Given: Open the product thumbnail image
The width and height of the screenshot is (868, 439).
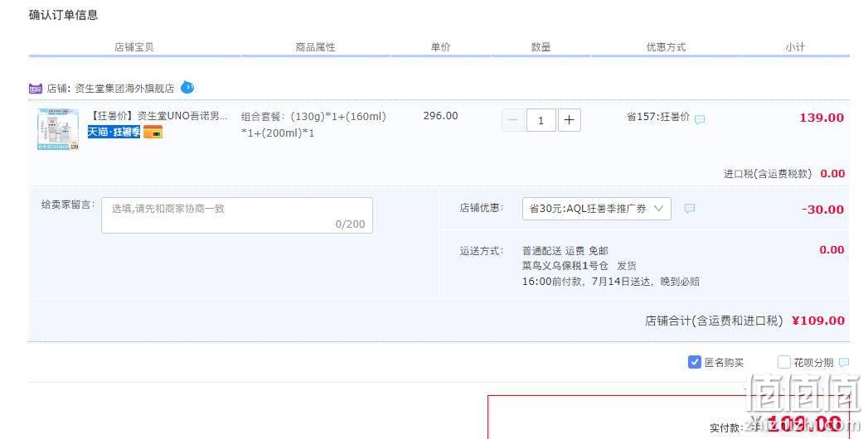Looking at the screenshot, I should [x=58, y=129].
